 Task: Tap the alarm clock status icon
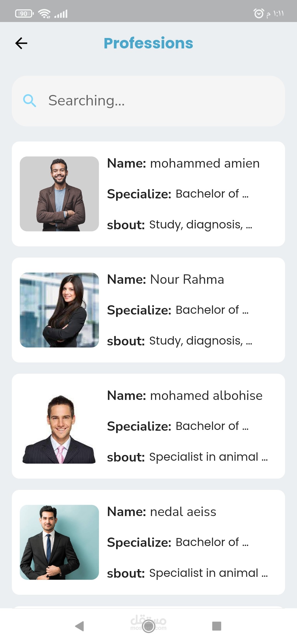pos(258,13)
